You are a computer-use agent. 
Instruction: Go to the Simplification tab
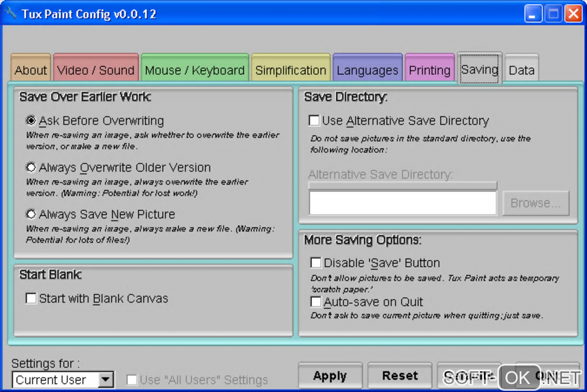(x=291, y=68)
